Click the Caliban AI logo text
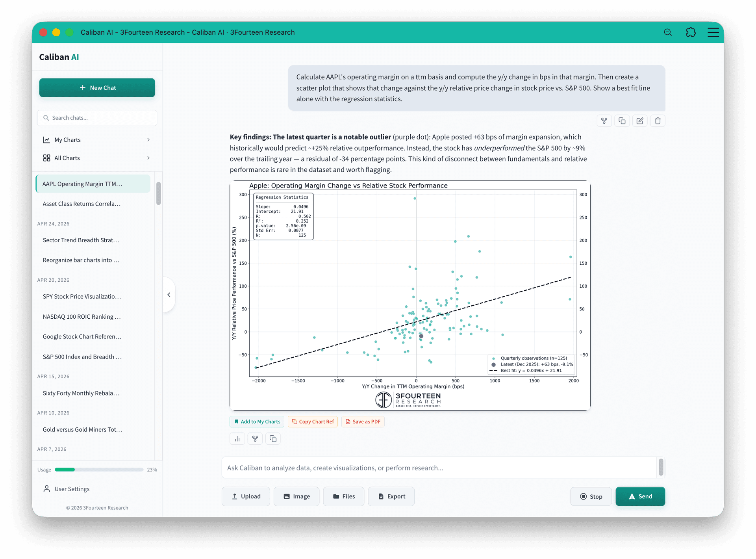 [x=59, y=57]
